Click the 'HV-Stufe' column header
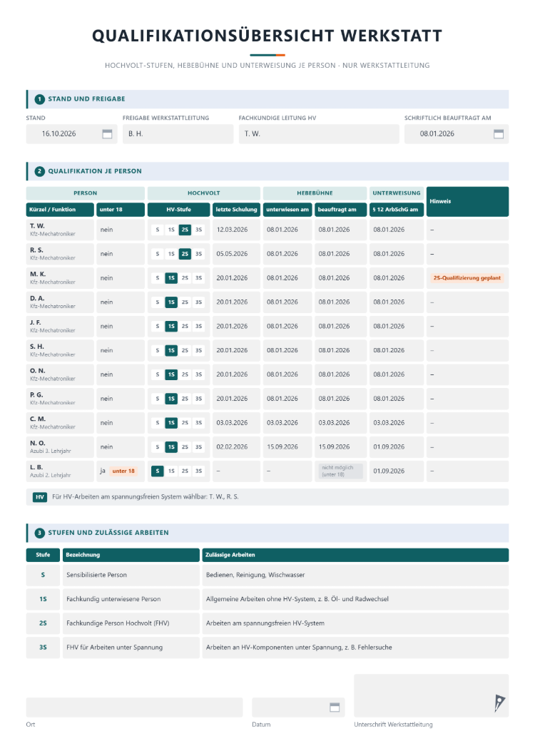Viewport: 535px width, 756px height. [178, 210]
